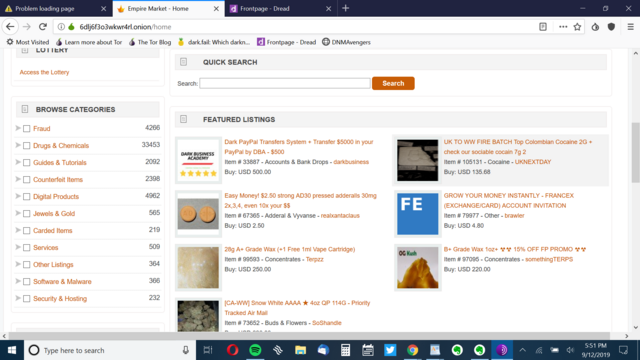
Task: Show hidden system tray icons
Action: 522,350
